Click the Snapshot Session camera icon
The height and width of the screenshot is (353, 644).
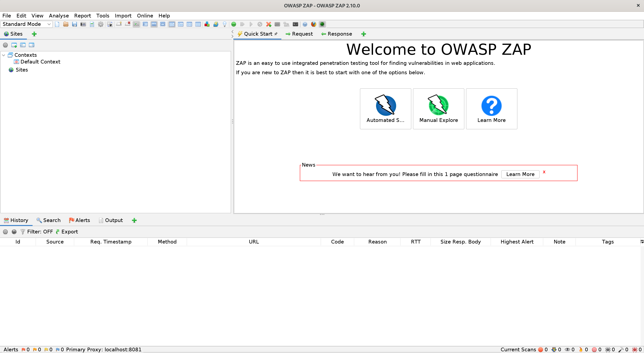coord(83,24)
